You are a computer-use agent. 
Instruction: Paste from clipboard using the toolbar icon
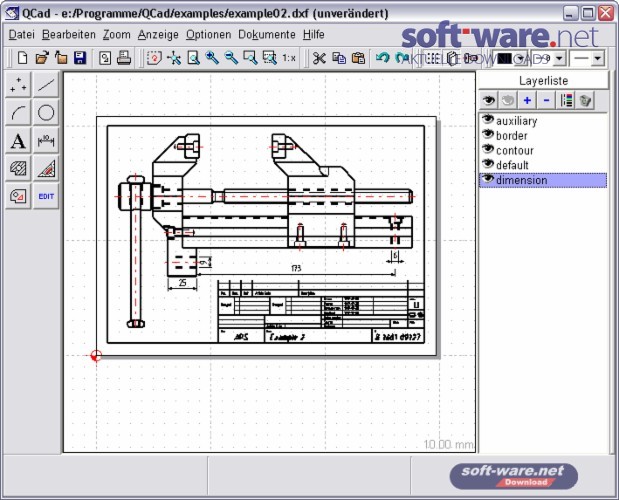[358, 58]
